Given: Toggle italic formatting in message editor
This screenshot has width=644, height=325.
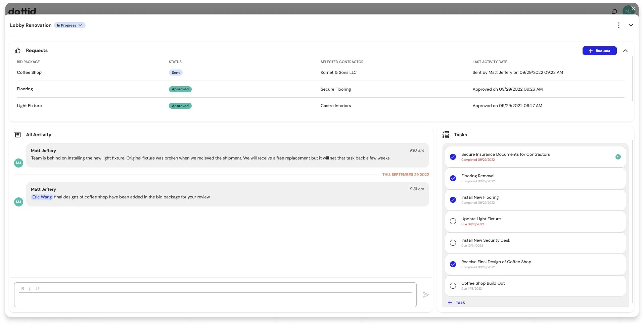Looking at the screenshot, I should (x=30, y=289).
